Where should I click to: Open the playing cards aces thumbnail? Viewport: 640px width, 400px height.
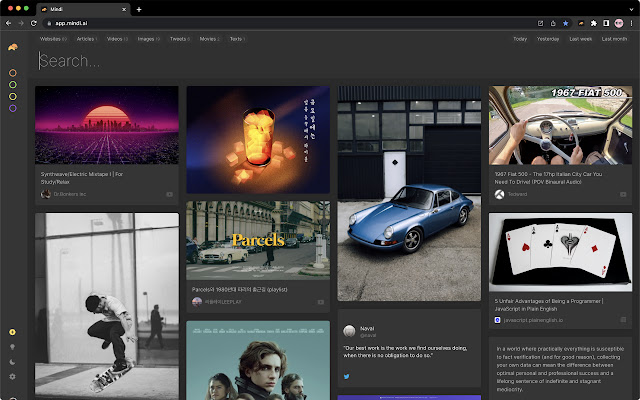(x=560, y=252)
